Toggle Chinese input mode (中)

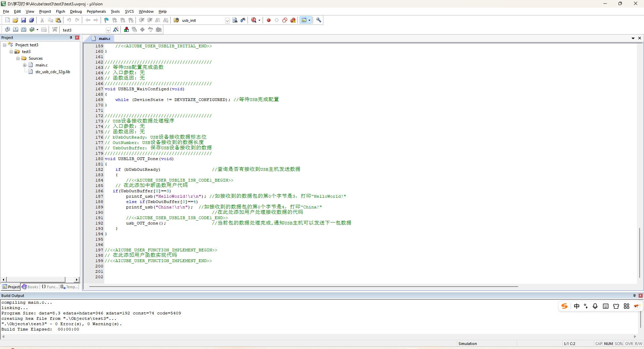(577, 306)
